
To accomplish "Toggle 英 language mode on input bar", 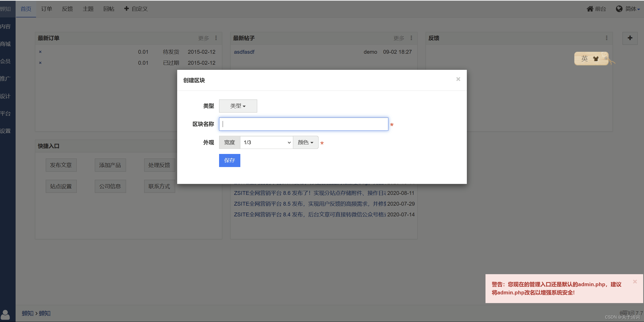I will [x=584, y=59].
